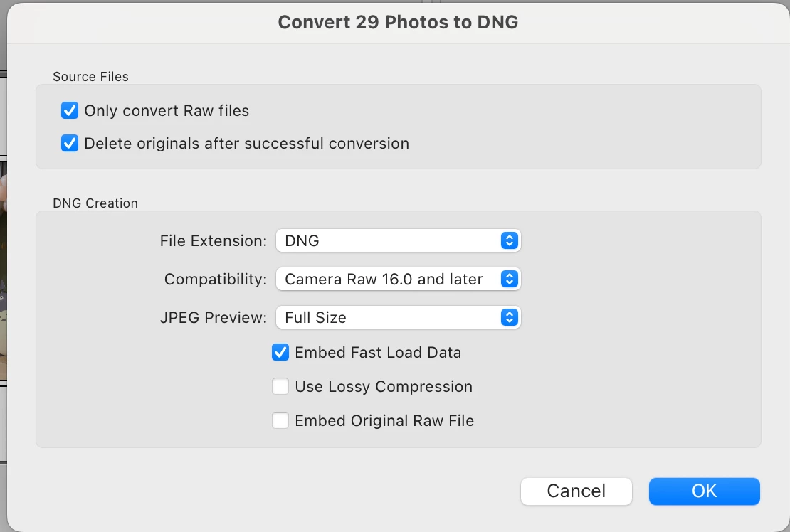Open the File Extension dropdown showing DNG

[x=397, y=240]
